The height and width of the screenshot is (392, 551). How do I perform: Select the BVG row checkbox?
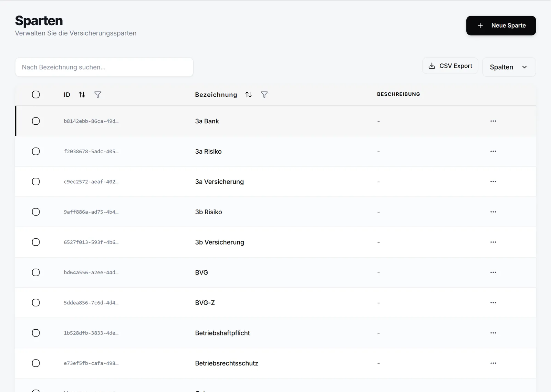36,272
